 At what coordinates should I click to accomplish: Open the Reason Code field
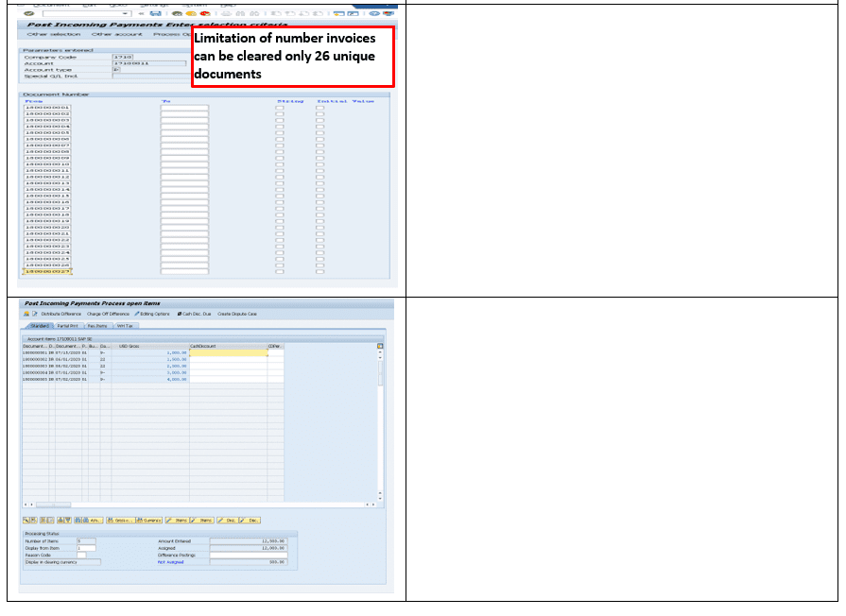(81, 555)
